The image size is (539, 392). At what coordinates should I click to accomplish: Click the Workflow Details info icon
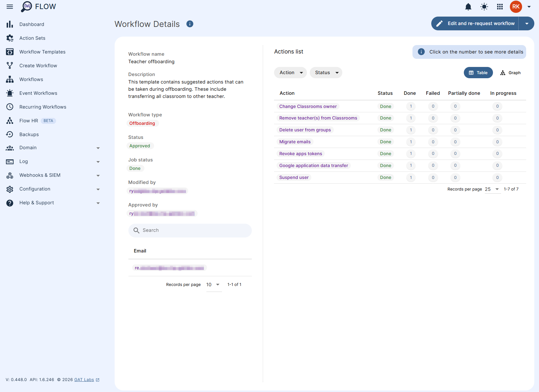[x=190, y=24]
